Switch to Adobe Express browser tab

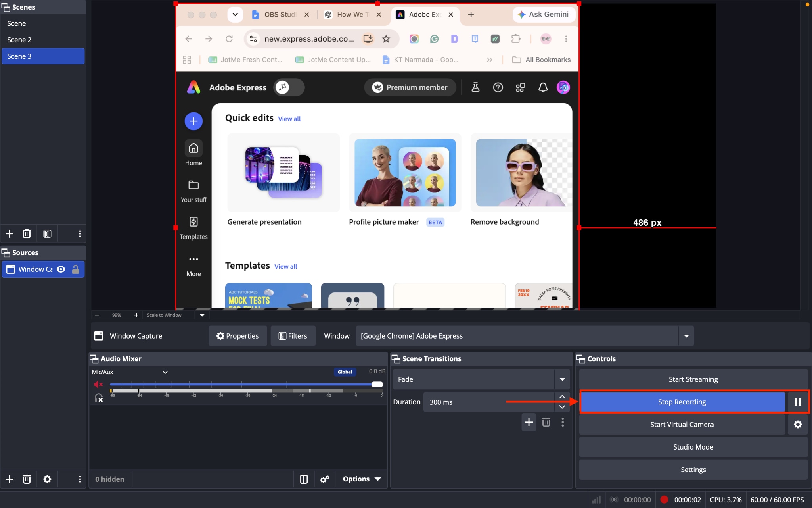tap(425, 15)
